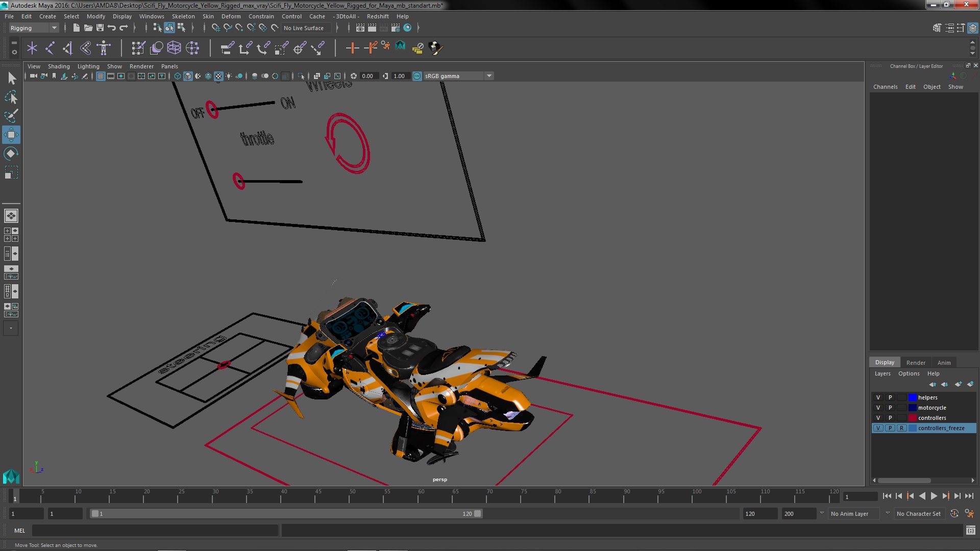Click the HumanIK skeleton shelf icon

tap(104, 48)
